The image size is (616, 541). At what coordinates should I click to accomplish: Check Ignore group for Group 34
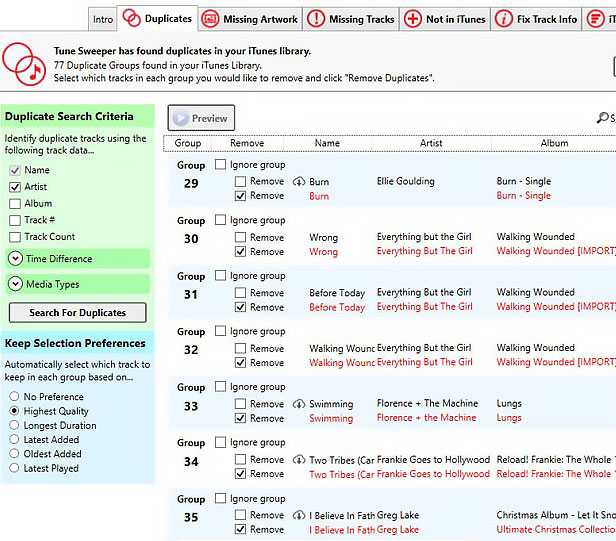pos(220,442)
